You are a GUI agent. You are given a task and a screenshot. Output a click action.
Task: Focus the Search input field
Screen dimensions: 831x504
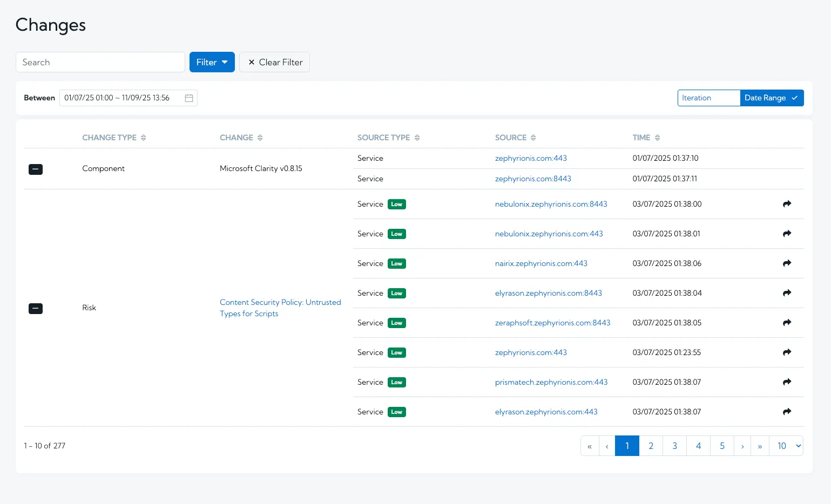click(100, 62)
